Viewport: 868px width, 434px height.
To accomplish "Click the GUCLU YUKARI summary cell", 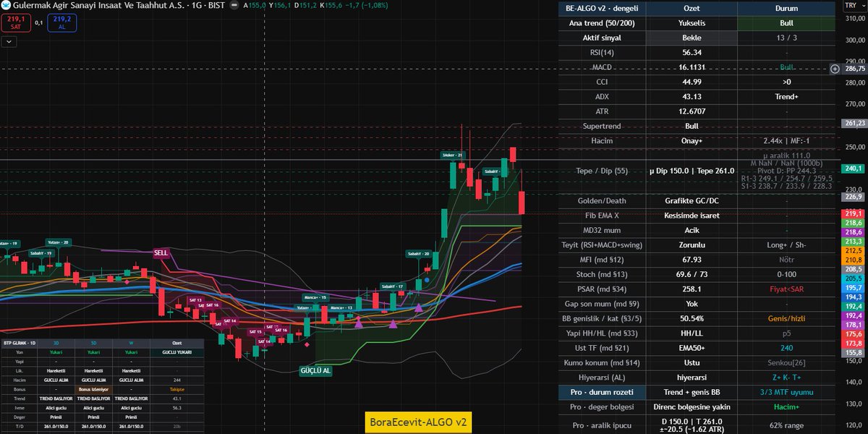I will [x=177, y=352].
